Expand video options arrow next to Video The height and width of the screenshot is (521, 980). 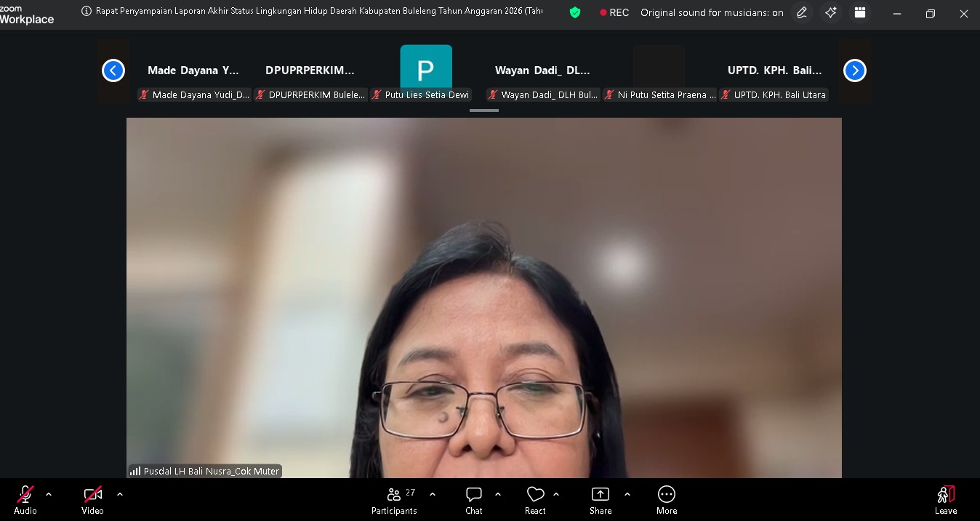[x=120, y=494]
